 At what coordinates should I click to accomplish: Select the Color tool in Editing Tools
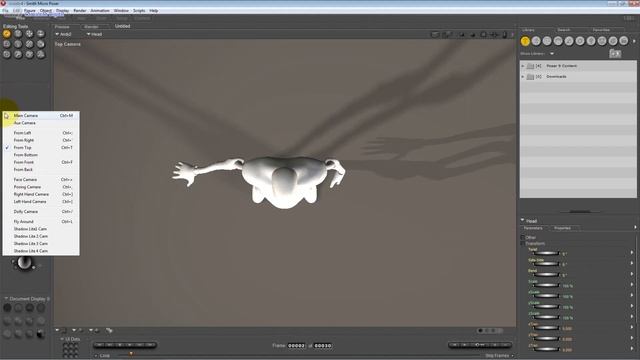click(41, 44)
